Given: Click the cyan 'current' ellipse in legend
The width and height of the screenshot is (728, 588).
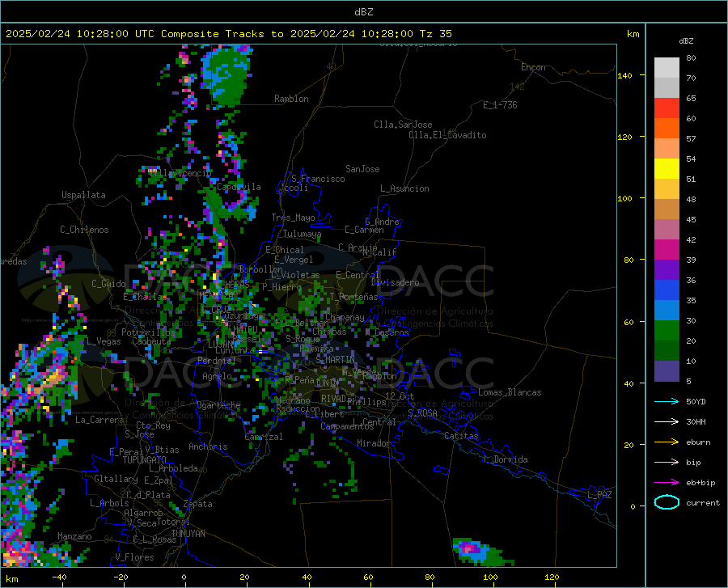Looking at the screenshot, I should 667,502.
